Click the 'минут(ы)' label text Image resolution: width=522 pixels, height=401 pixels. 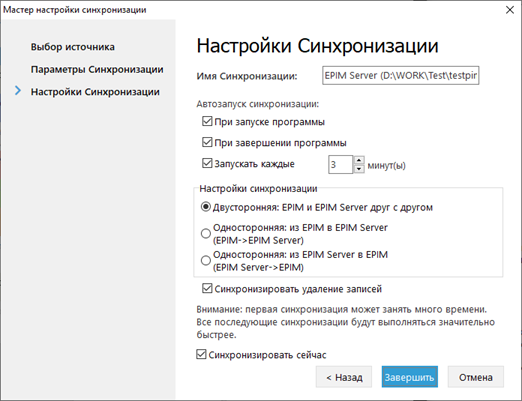(386, 165)
